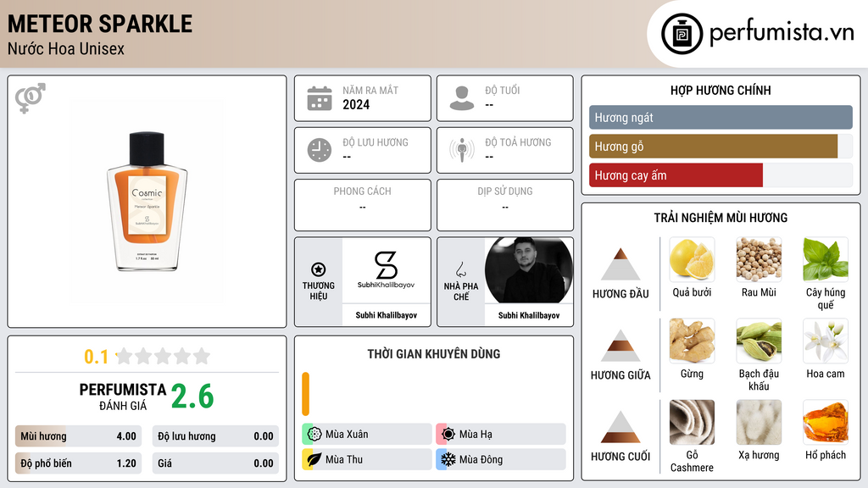Click the Hương gỗ accord bar
The image size is (868, 488).
[x=721, y=147]
